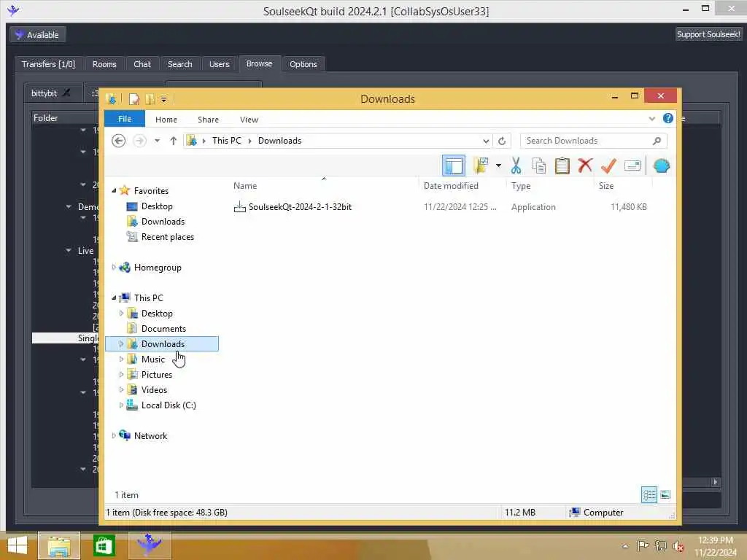Expand Desktop under This PC

(121, 314)
